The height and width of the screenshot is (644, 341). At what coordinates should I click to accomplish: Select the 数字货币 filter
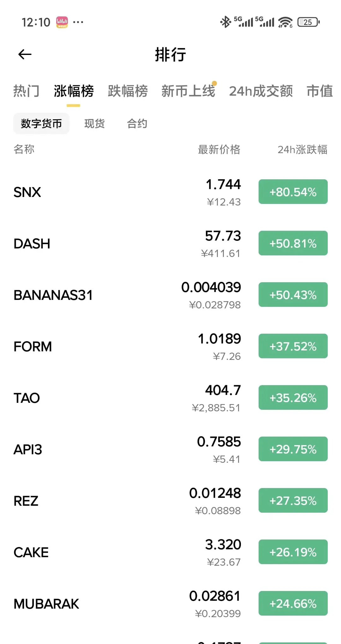coord(41,123)
